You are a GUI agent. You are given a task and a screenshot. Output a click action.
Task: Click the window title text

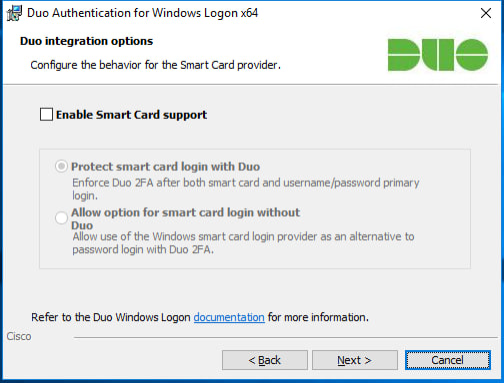142,13
